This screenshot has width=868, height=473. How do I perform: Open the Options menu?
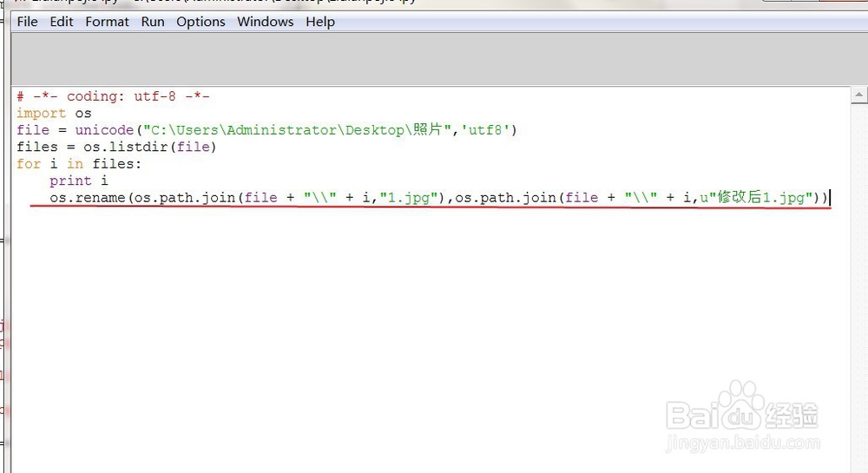coord(201,22)
